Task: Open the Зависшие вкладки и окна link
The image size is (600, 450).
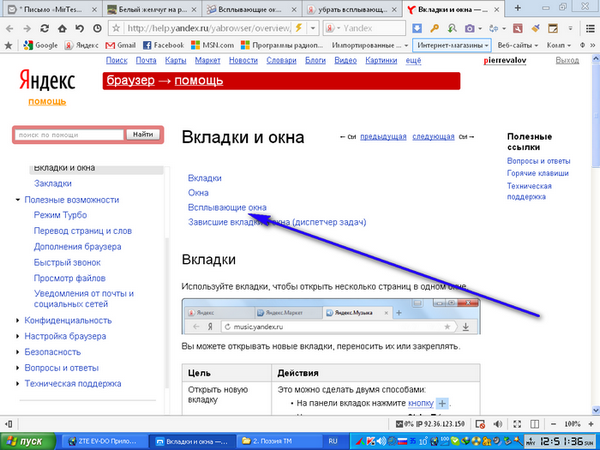Action: [277, 222]
